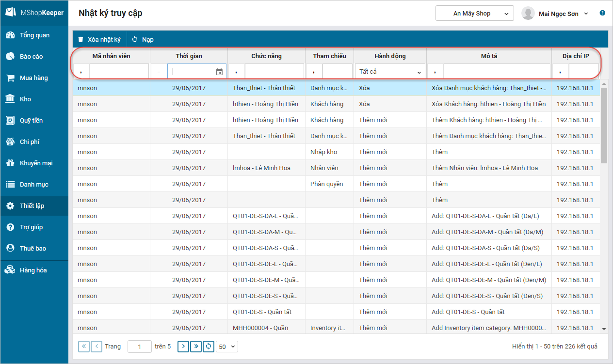Screen dimensions: 613x364
Task: Select row 'Xóa Khách hàng: hthien - Hoàng Thị Hiền'
Action: 337,104
